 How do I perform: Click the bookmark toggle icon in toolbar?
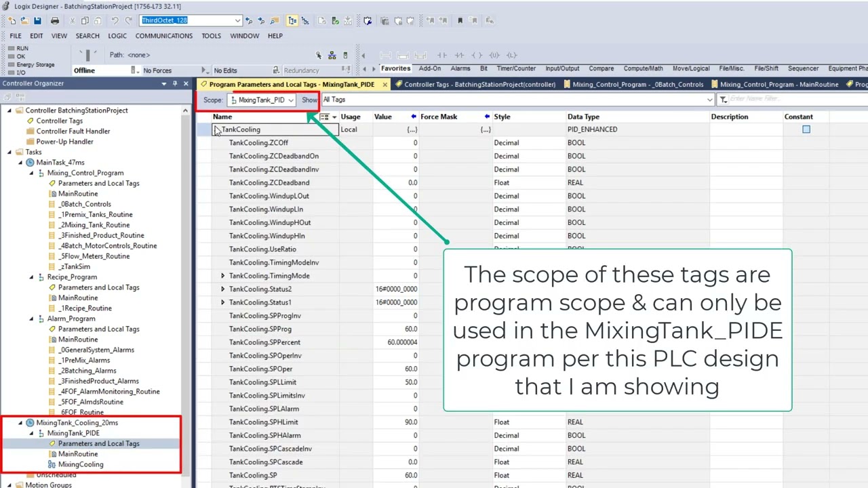click(x=460, y=20)
